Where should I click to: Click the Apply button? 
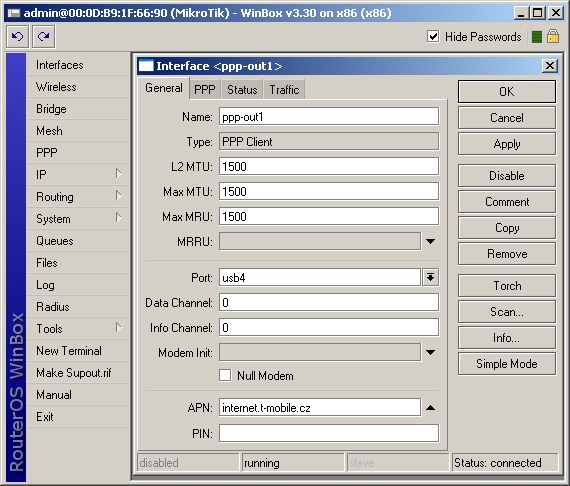click(507, 144)
